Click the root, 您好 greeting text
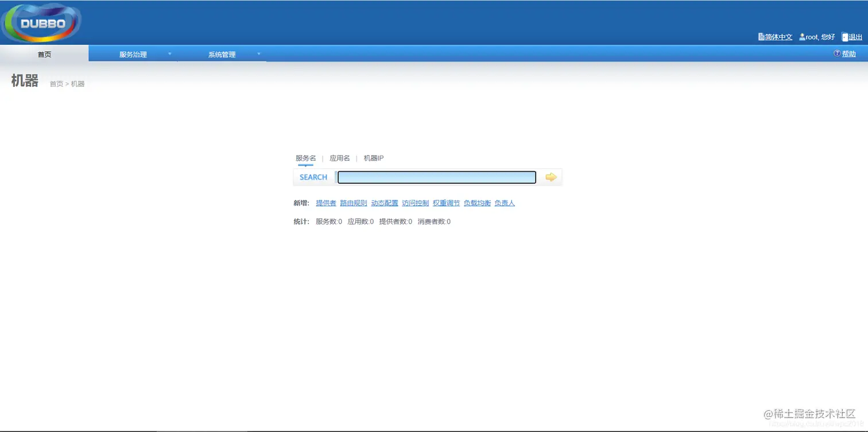The height and width of the screenshot is (432, 868). pyautogui.click(x=820, y=37)
